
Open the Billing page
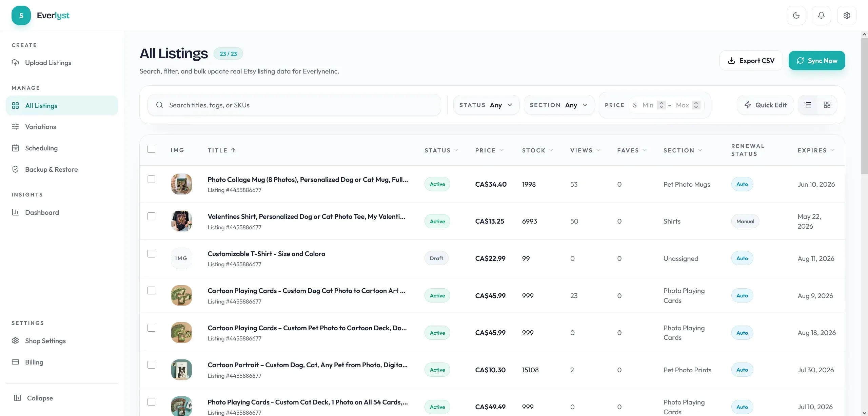pos(62,362)
